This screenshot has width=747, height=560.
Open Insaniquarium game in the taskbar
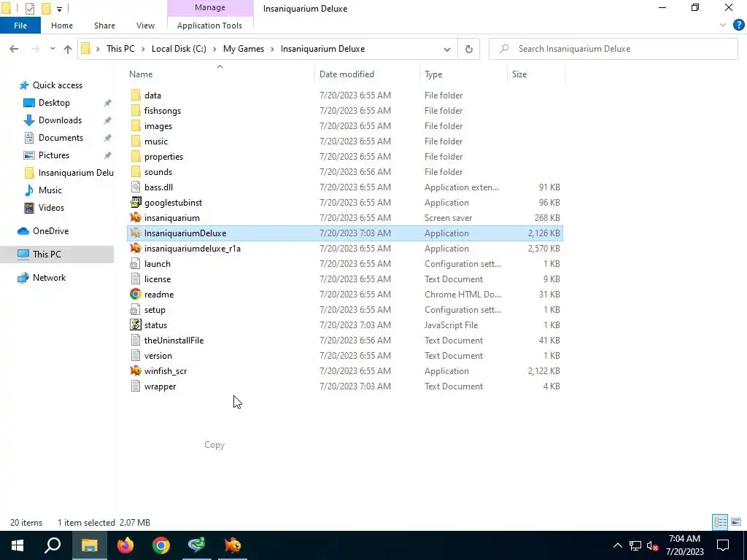pyautogui.click(x=233, y=545)
